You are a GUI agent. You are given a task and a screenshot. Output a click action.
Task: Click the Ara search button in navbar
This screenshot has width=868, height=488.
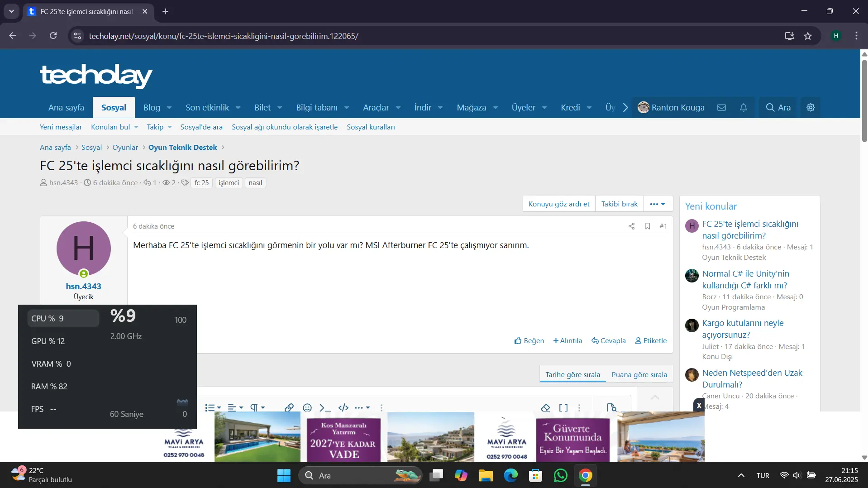tap(778, 108)
